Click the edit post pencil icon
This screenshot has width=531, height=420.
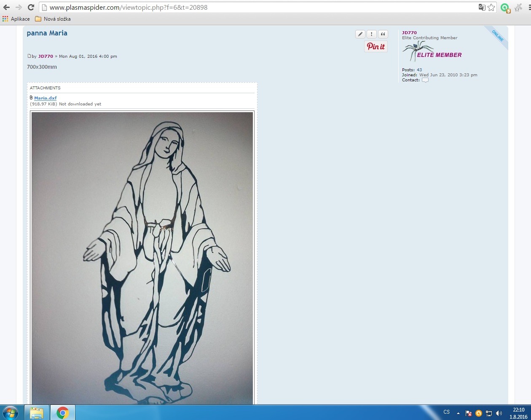(x=360, y=34)
